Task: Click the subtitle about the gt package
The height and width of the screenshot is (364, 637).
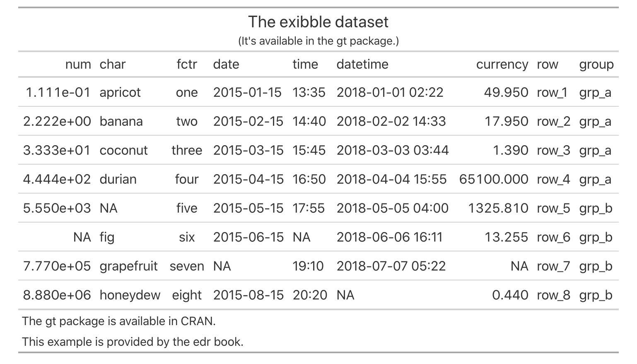Action: point(318,41)
